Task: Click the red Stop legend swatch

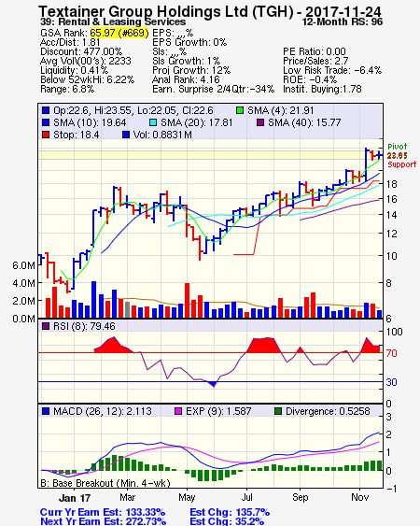Action: tap(46, 135)
